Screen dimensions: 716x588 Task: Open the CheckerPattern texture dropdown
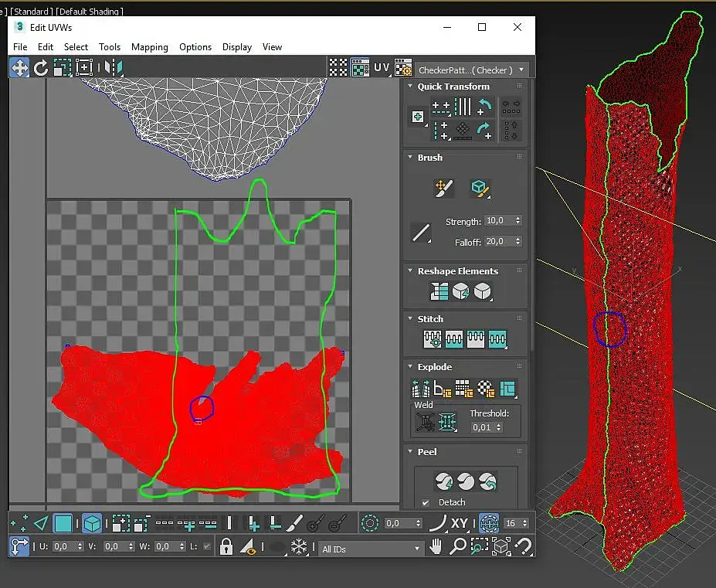tap(473, 70)
